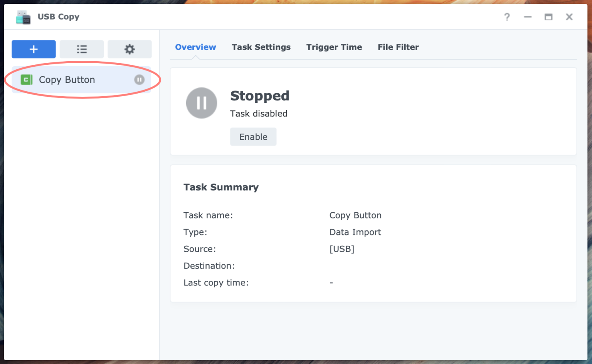Image resolution: width=592 pixels, height=364 pixels.
Task: Open the Trigger Time tab
Action: click(x=334, y=47)
